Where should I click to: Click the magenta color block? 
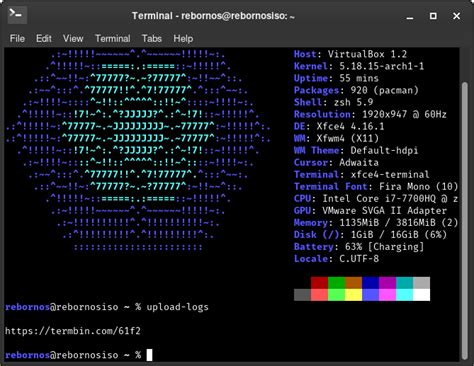click(387, 295)
